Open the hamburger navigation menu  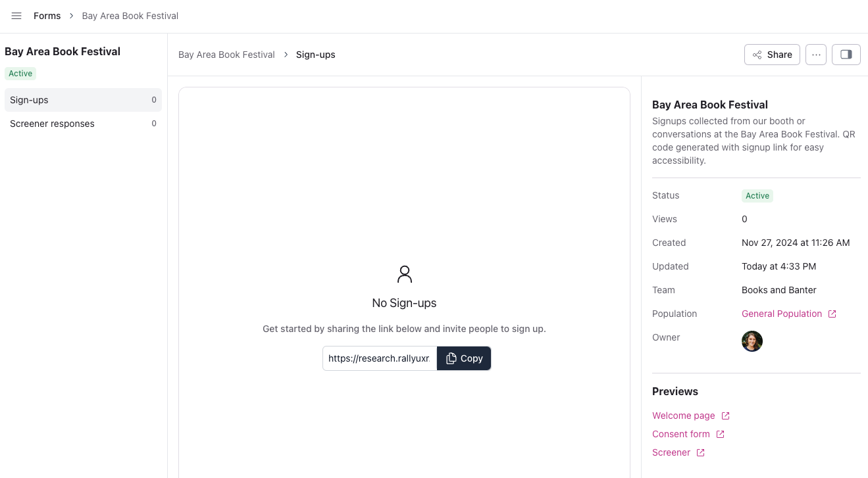pyautogui.click(x=16, y=16)
